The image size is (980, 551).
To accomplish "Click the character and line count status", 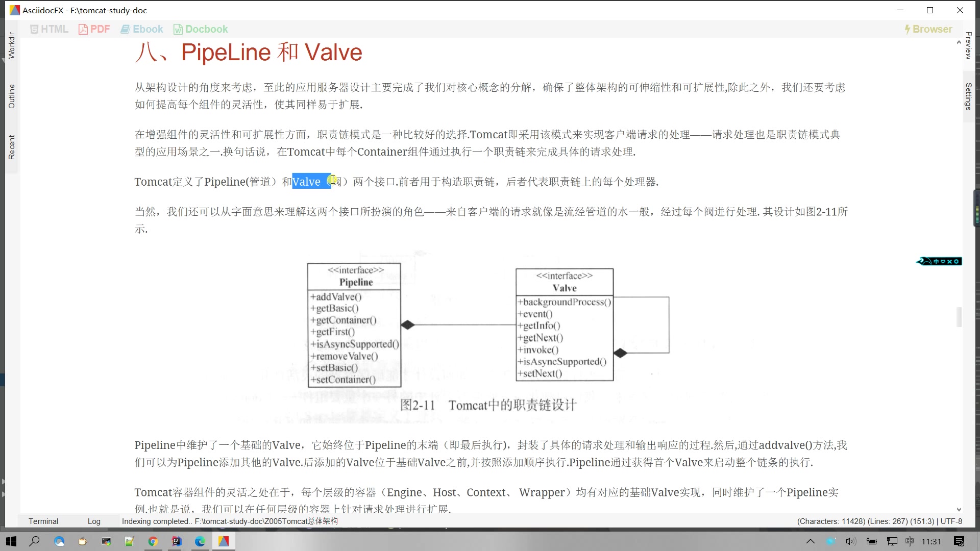I will (879, 521).
